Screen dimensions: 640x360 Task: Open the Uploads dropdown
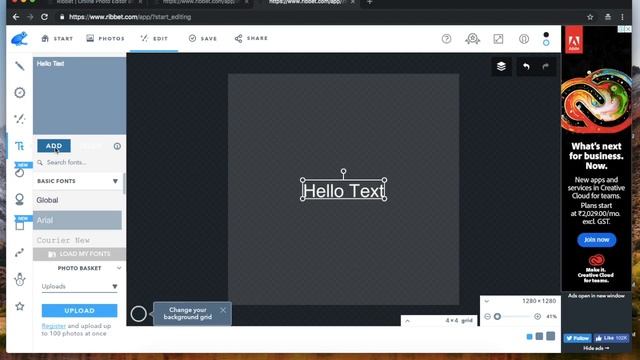[79, 287]
